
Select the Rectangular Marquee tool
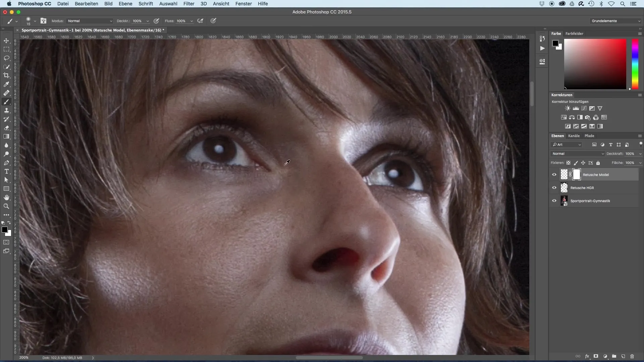coord(6,49)
